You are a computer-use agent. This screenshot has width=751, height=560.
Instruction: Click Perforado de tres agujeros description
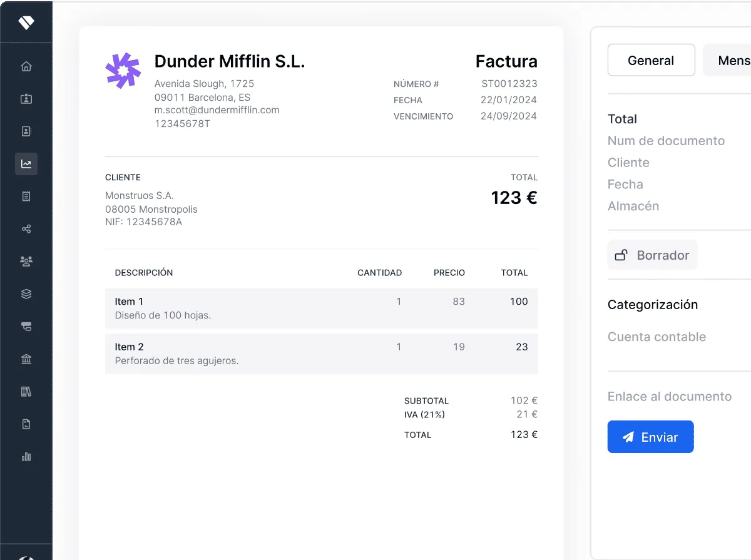(176, 361)
